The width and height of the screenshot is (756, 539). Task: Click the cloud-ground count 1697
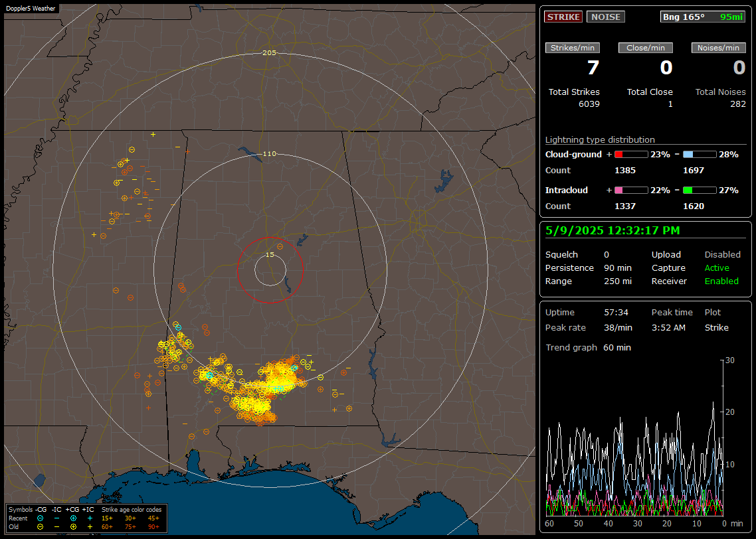(x=694, y=171)
